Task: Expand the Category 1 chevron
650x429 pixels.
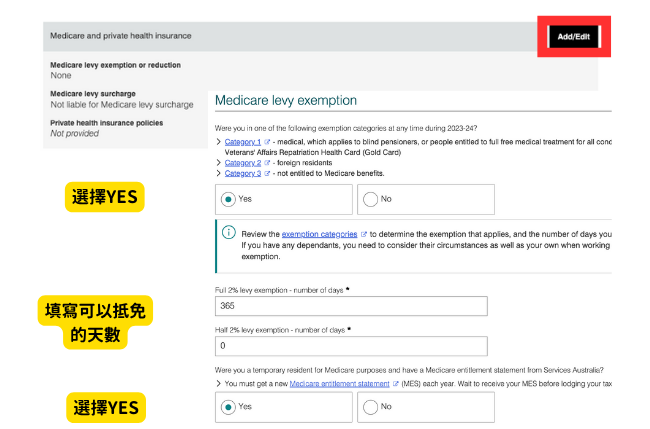Action: click(219, 142)
